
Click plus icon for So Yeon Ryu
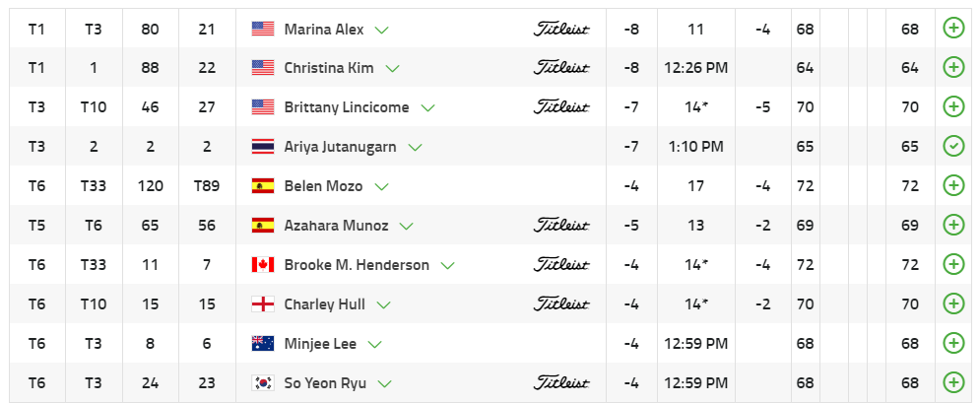(952, 382)
